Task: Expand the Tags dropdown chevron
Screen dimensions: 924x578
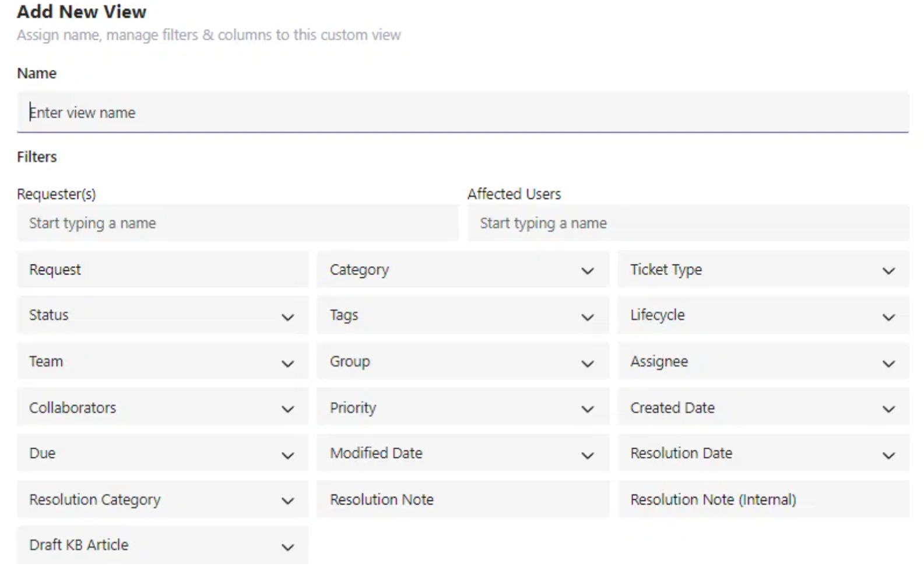Action: tap(587, 317)
